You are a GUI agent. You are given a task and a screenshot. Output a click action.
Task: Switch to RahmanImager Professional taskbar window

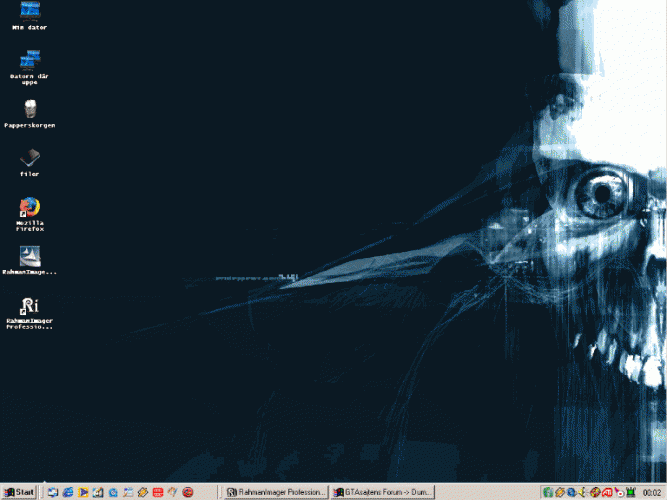276,492
